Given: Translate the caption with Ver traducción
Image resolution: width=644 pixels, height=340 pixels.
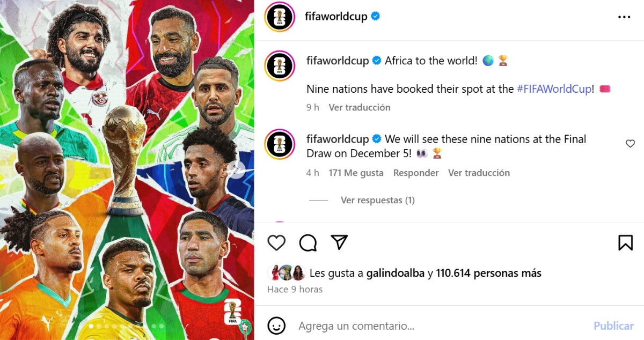Looking at the screenshot, I should 360,107.
